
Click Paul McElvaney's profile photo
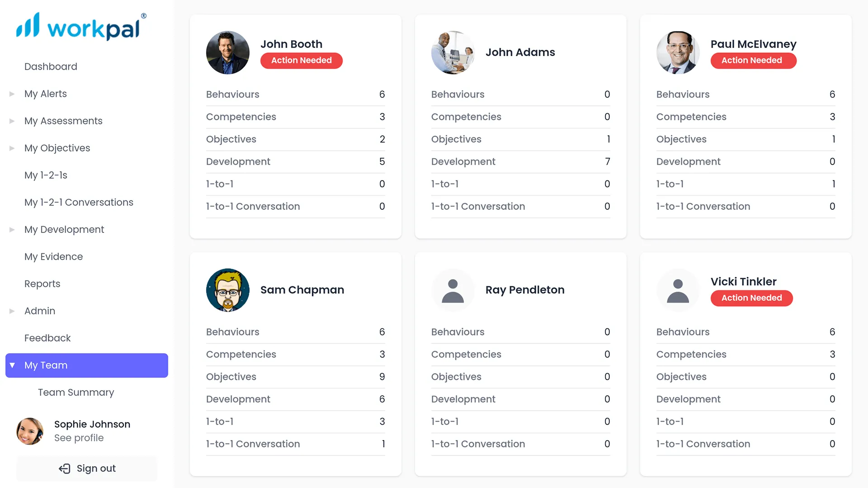678,52
